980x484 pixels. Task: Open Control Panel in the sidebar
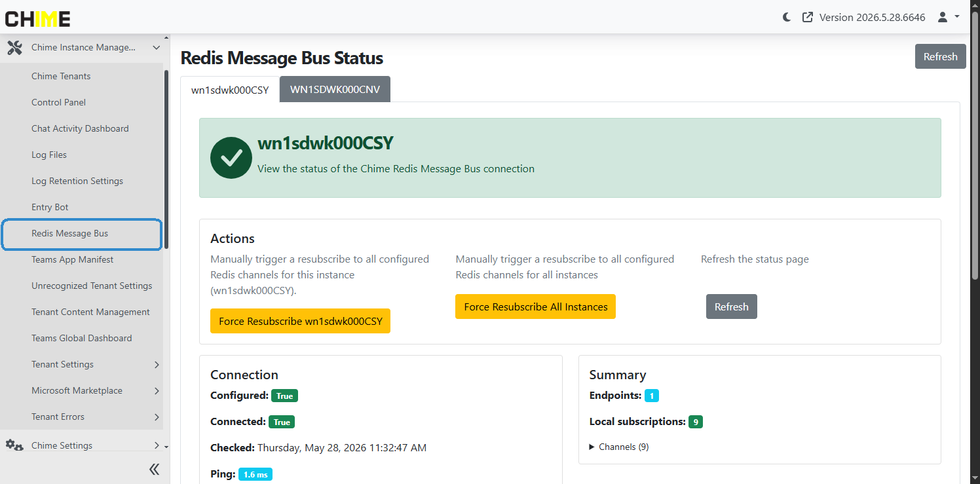tap(58, 102)
